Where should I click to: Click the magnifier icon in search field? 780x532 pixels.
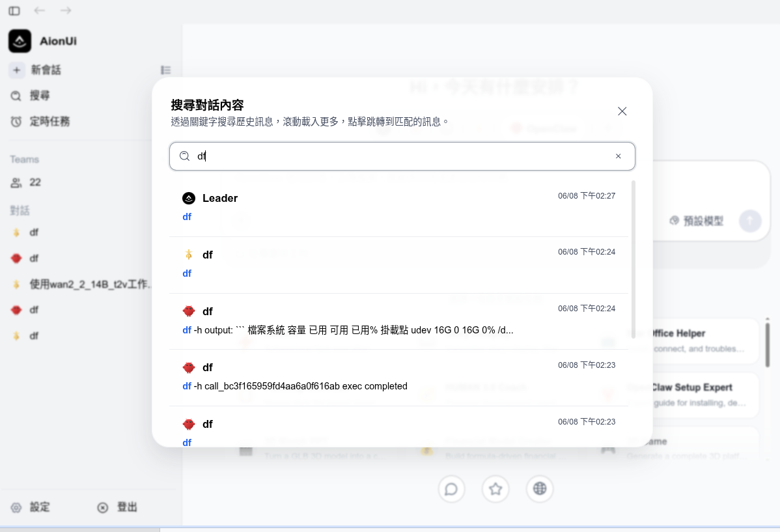(x=184, y=156)
